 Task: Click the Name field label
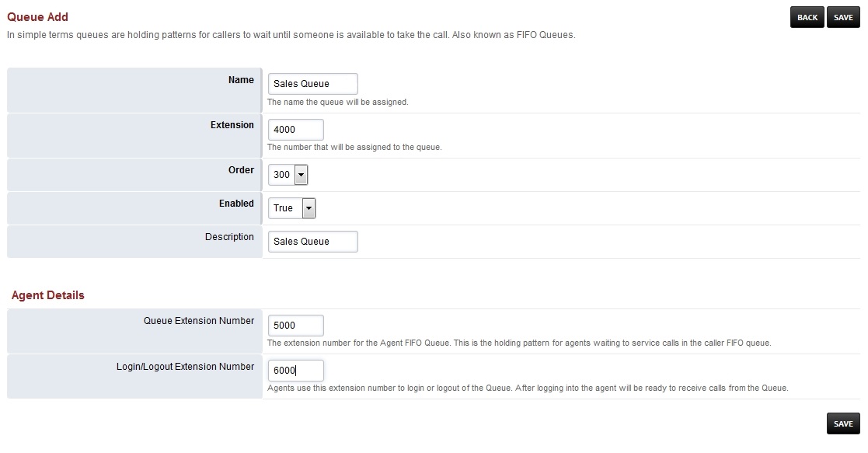pyautogui.click(x=241, y=80)
